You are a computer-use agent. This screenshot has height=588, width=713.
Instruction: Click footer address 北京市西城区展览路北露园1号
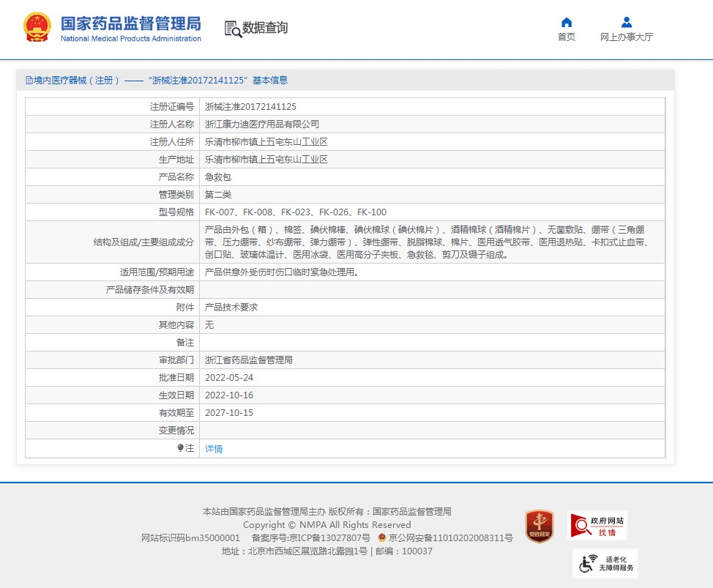[307, 551]
